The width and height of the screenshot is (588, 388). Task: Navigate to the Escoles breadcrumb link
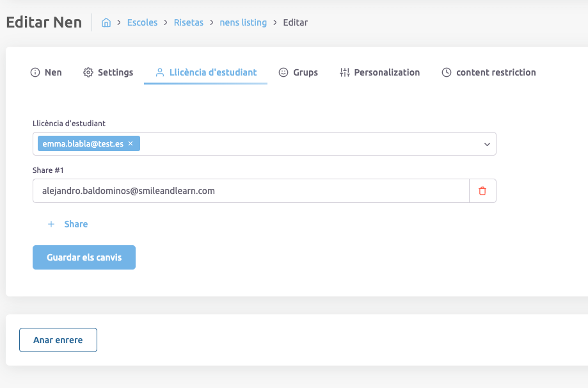(142, 22)
